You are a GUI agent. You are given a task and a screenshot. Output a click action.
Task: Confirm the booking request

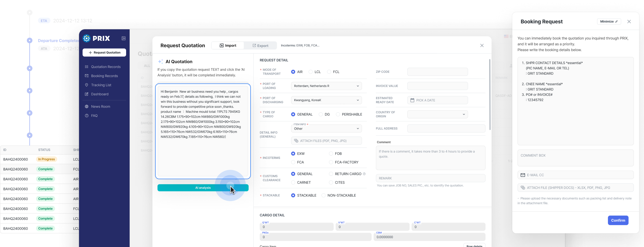(618, 220)
